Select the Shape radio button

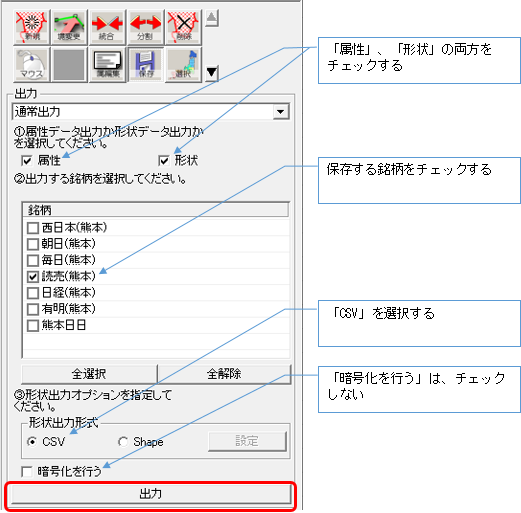point(123,442)
